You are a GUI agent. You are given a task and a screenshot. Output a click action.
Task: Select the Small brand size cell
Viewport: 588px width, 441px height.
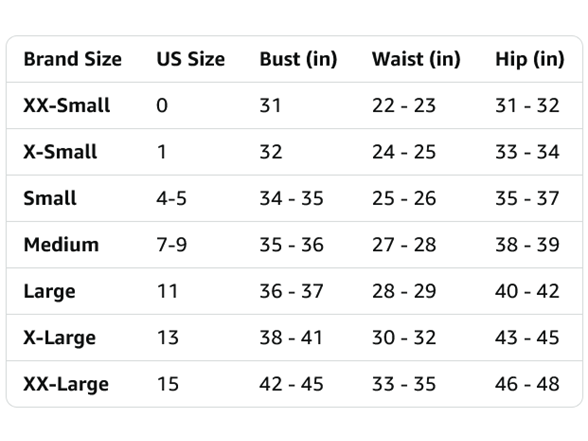pos(50,198)
